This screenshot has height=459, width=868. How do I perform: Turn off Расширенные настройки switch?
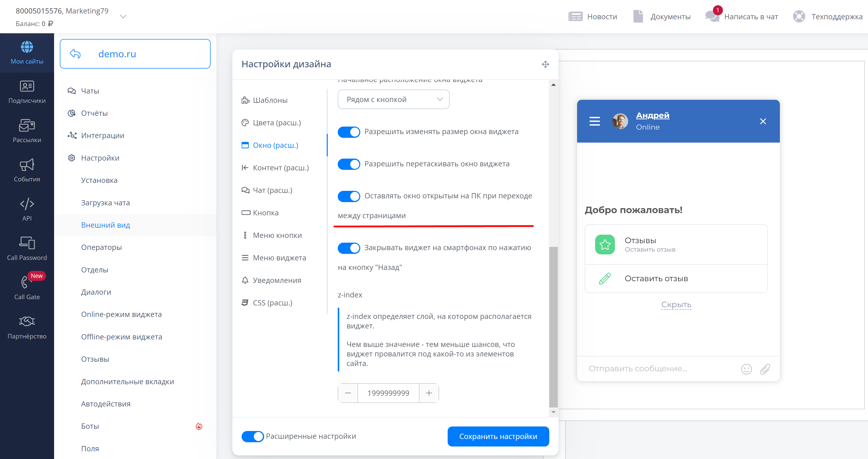252,436
